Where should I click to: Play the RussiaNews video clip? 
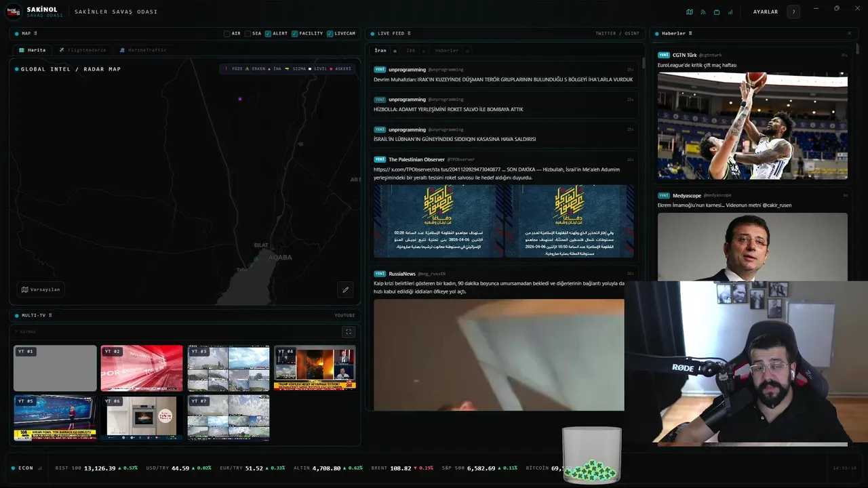point(499,355)
